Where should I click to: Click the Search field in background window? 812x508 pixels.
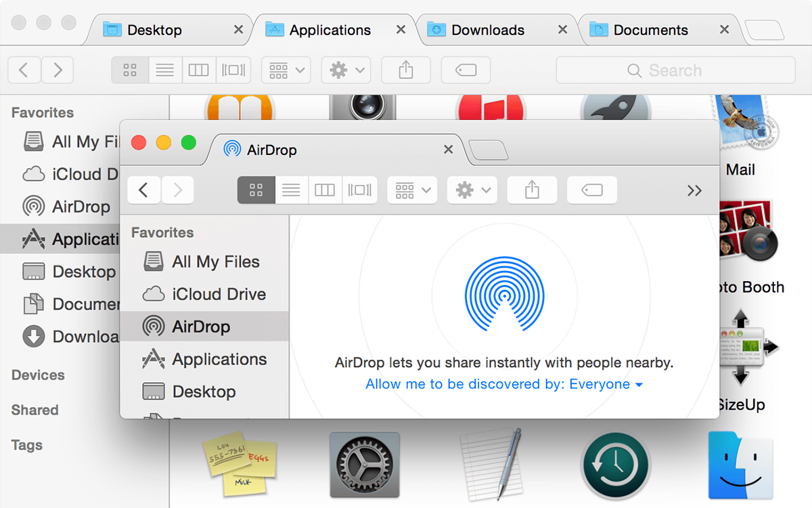point(675,70)
